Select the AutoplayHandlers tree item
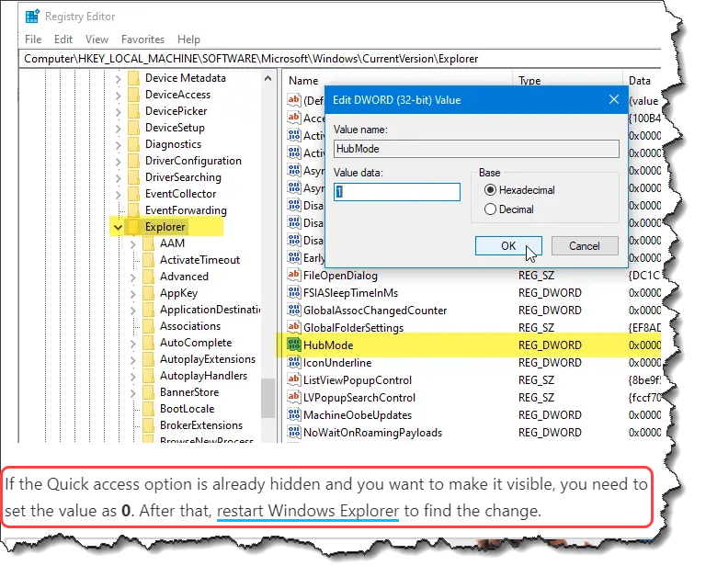This screenshot has width=717, height=588. (x=203, y=376)
